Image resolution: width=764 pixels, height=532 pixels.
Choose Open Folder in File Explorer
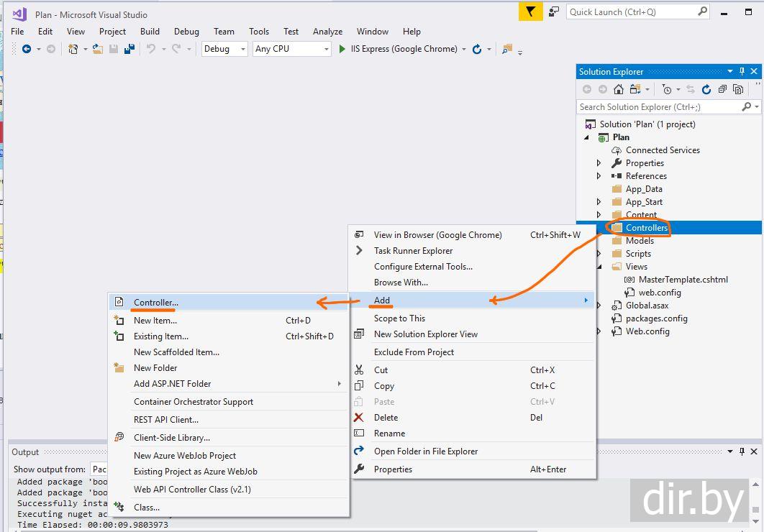[425, 451]
